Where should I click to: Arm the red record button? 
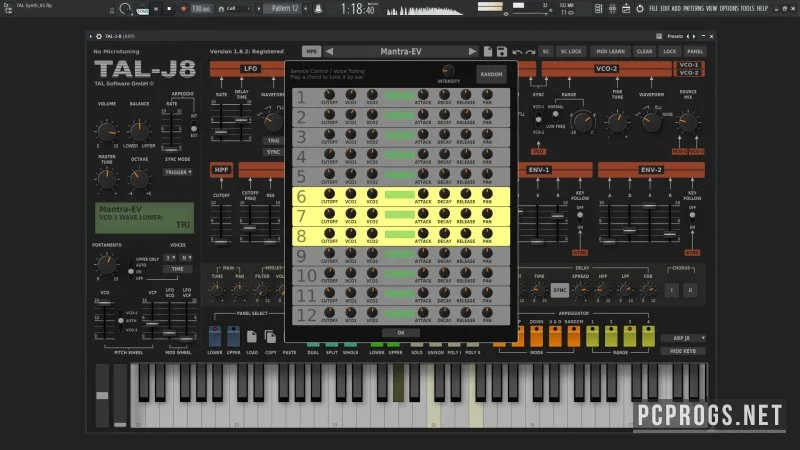[183, 9]
